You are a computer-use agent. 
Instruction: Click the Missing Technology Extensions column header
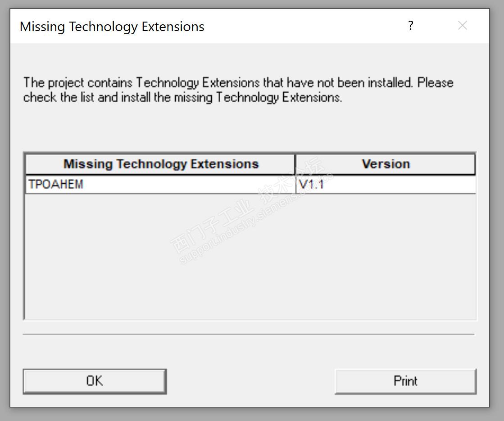pos(160,164)
